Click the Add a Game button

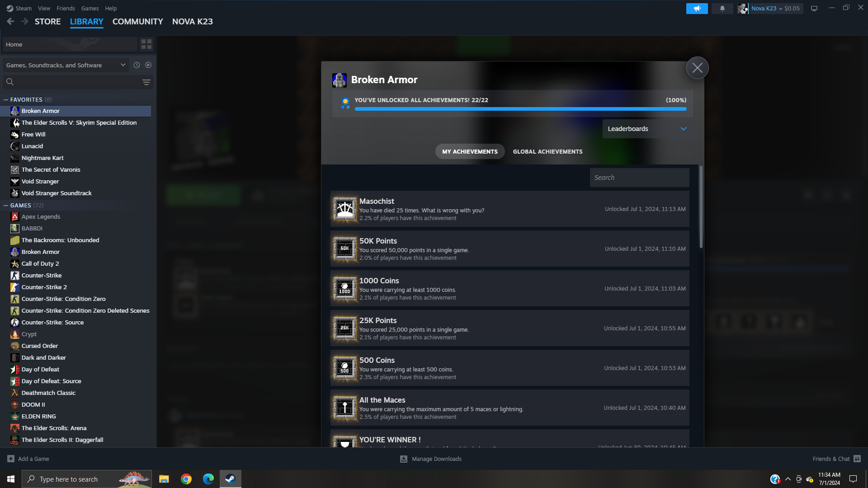tap(28, 459)
